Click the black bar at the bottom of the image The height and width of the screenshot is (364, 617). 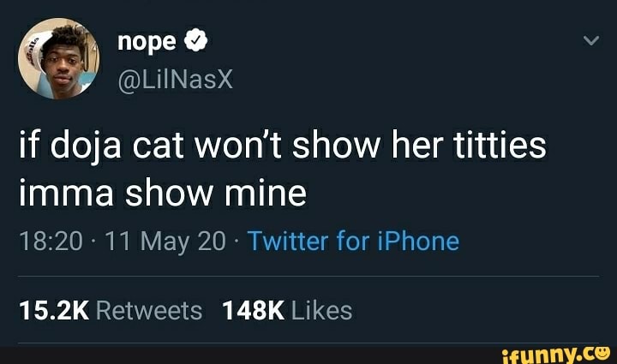coord(257,354)
